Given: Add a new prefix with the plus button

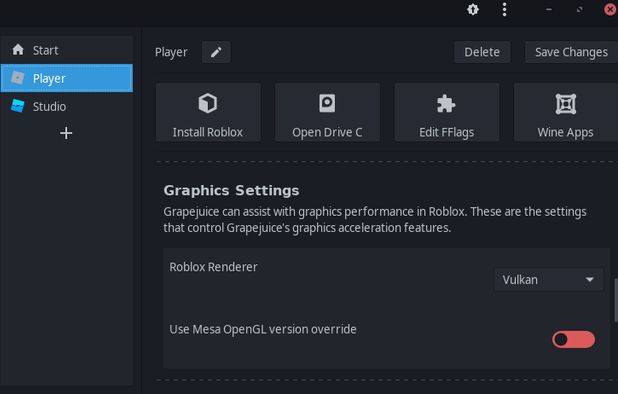Looking at the screenshot, I should [x=66, y=133].
